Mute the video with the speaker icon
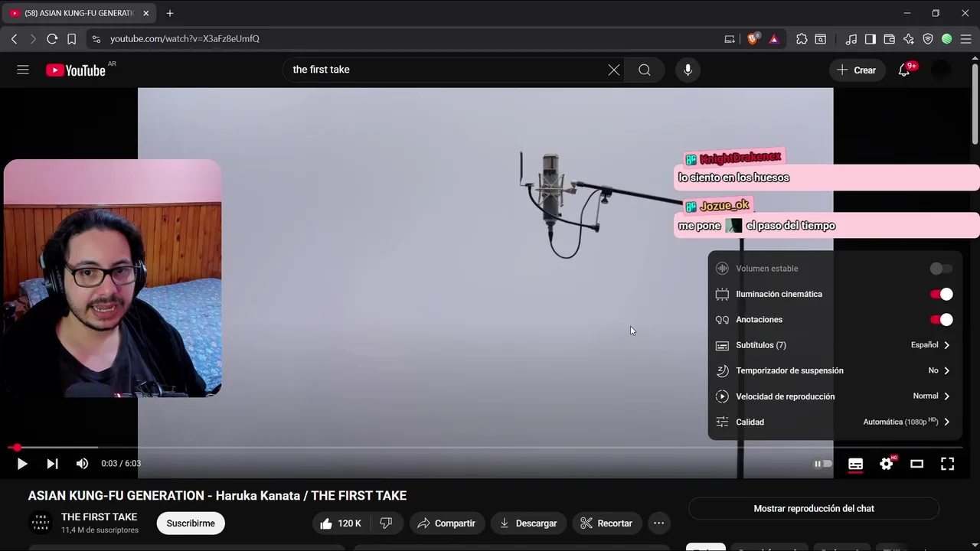The height and width of the screenshot is (551, 980). coord(82,464)
